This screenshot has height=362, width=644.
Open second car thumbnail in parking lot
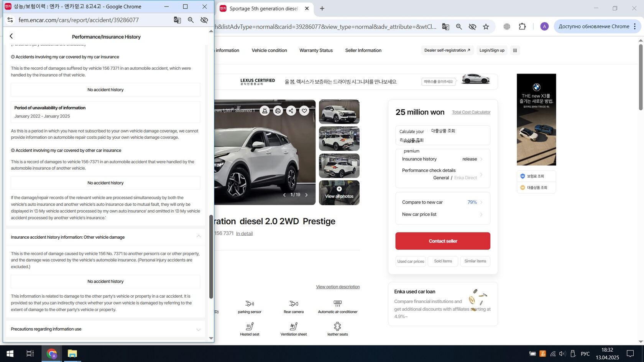click(x=339, y=139)
